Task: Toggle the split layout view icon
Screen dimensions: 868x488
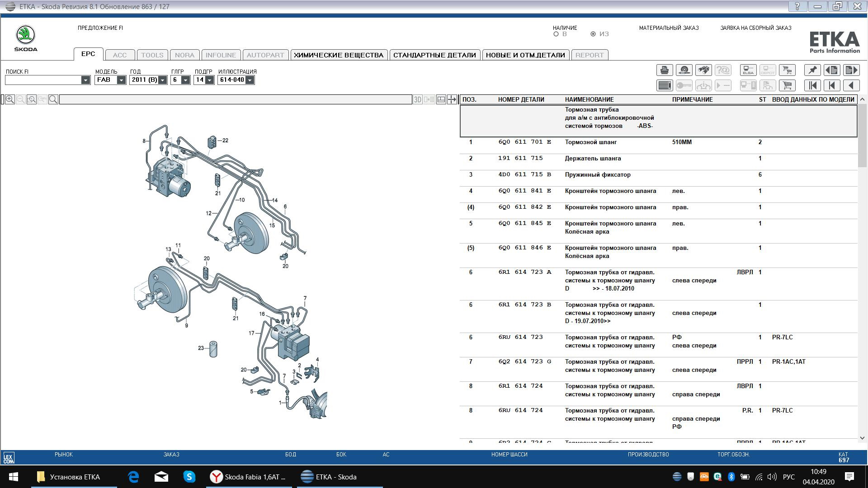Action: pos(441,99)
